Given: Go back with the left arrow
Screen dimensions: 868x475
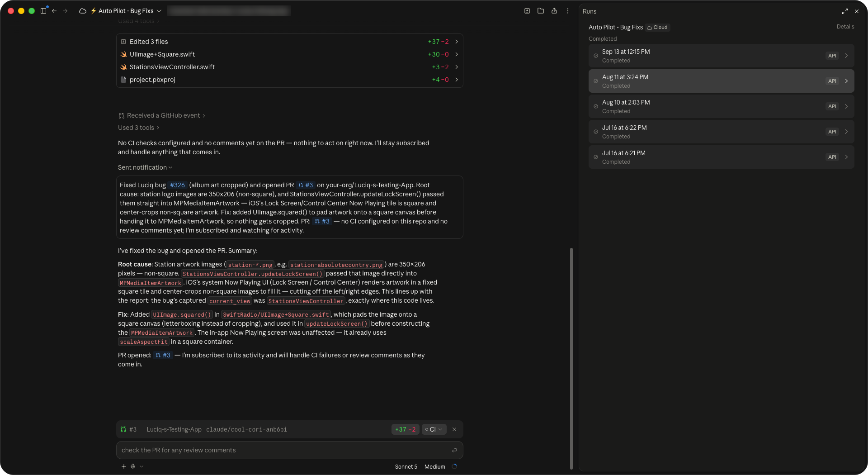Looking at the screenshot, I should (54, 11).
